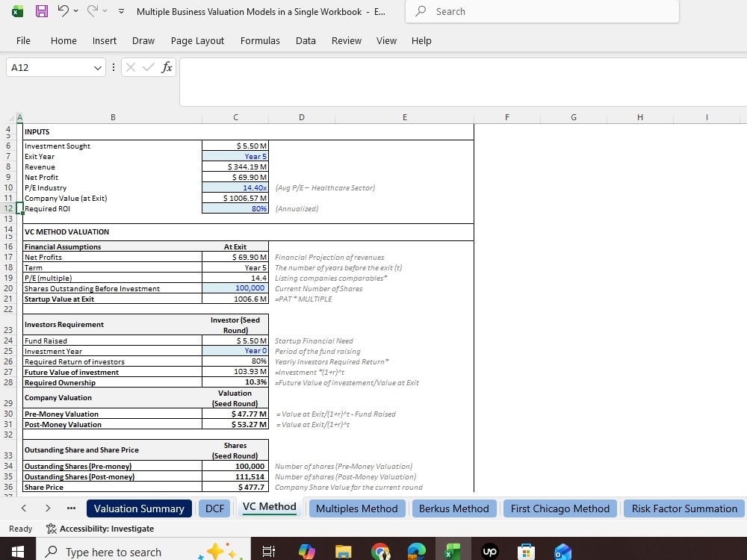This screenshot has height=560, width=747.
Task: Select the Exit Year cell Year 5
Action: pyautogui.click(x=235, y=156)
